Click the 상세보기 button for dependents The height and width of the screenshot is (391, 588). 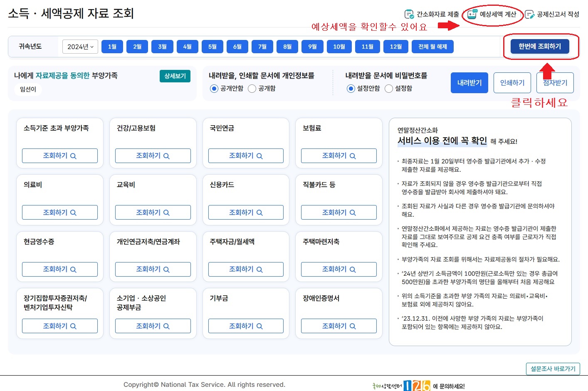175,77
